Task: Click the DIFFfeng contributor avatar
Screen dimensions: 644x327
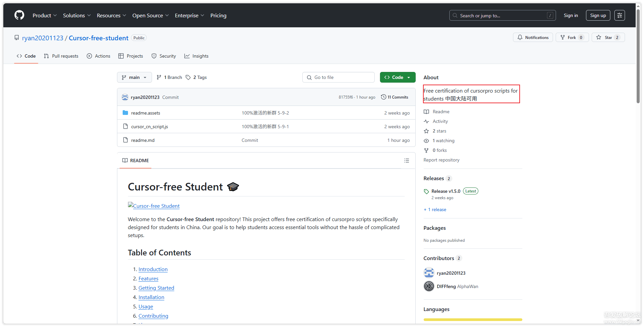Action: click(x=429, y=286)
